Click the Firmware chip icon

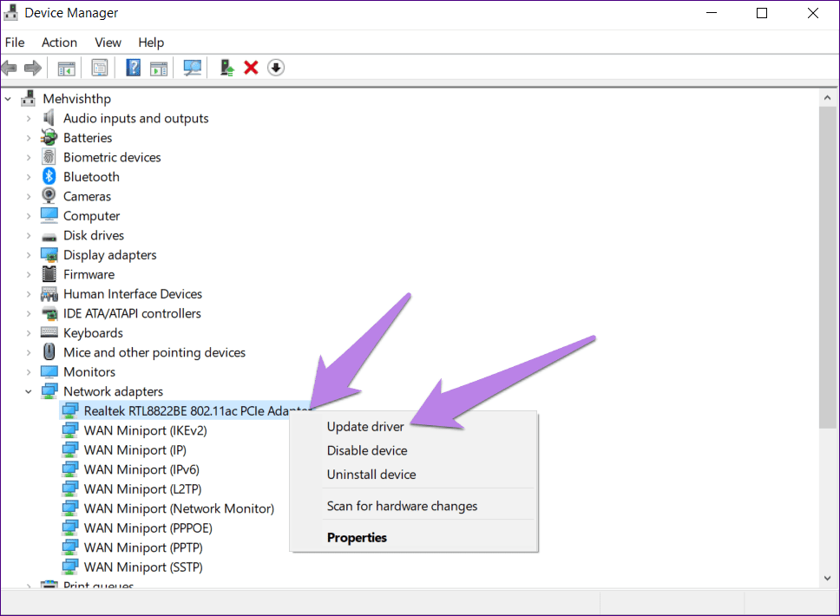point(49,273)
